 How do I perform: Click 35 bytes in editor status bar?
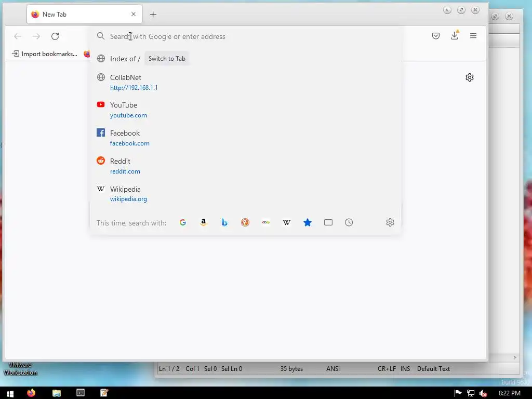[x=291, y=369]
